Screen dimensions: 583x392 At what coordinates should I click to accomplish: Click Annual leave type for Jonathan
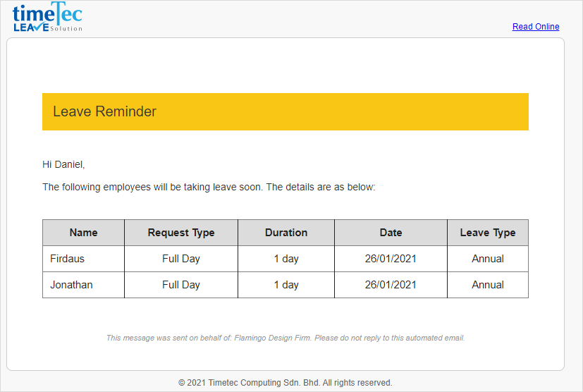click(488, 285)
